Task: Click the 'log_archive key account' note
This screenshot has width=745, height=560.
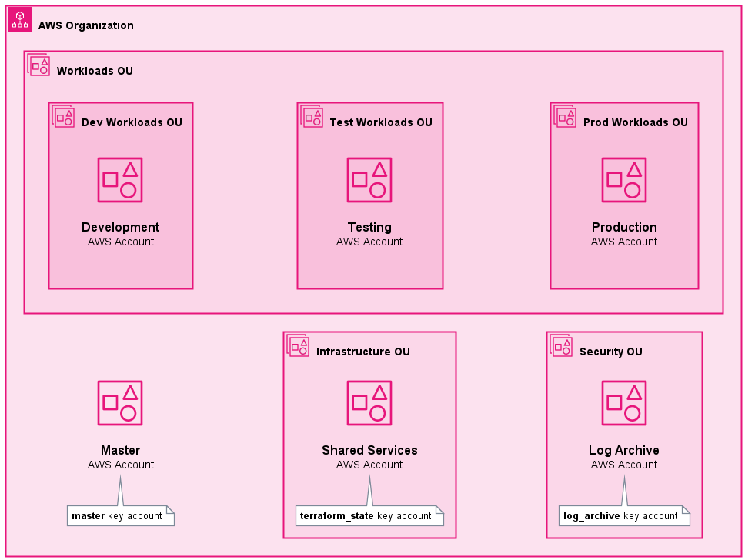Action: [624, 516]
